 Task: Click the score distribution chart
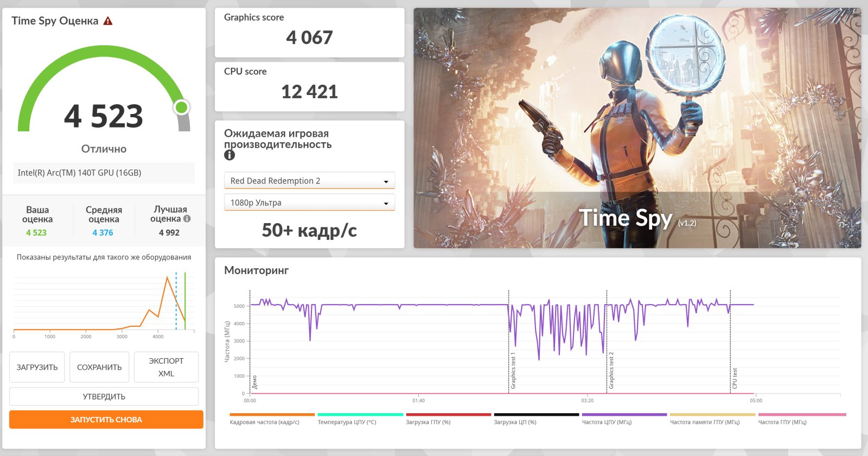pos(104,304)
